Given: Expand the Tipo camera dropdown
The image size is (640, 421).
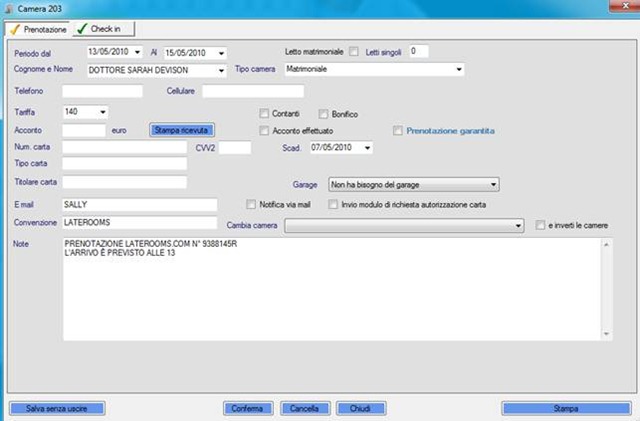Looking at the screenshot, I should pos(459,69).
